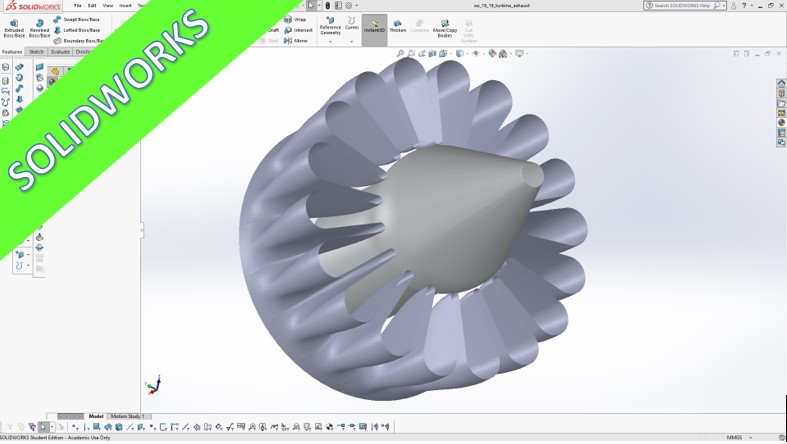787x444 pixels.
Task: Open the View menu
Action: point(107,6)
